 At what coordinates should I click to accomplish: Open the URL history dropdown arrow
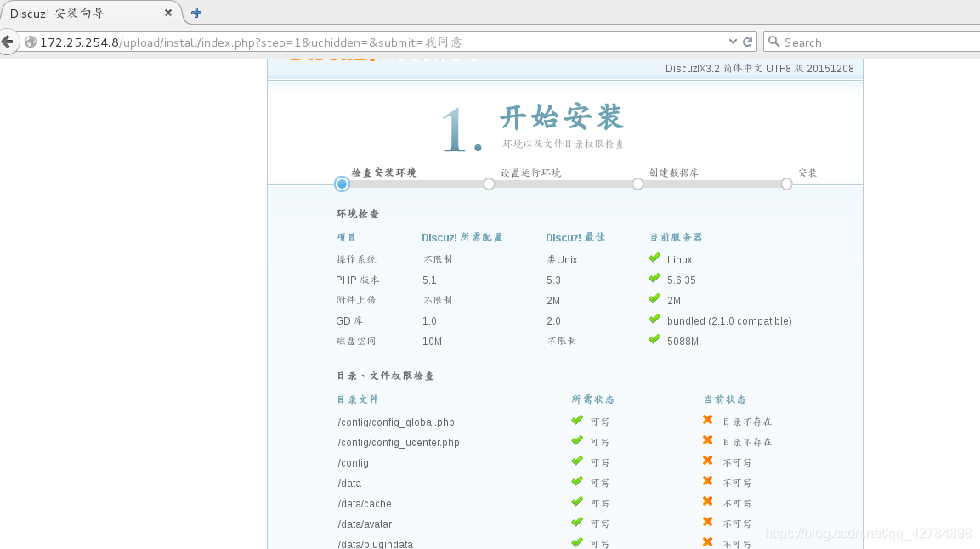pyautogui.click(x=733, y=42)
